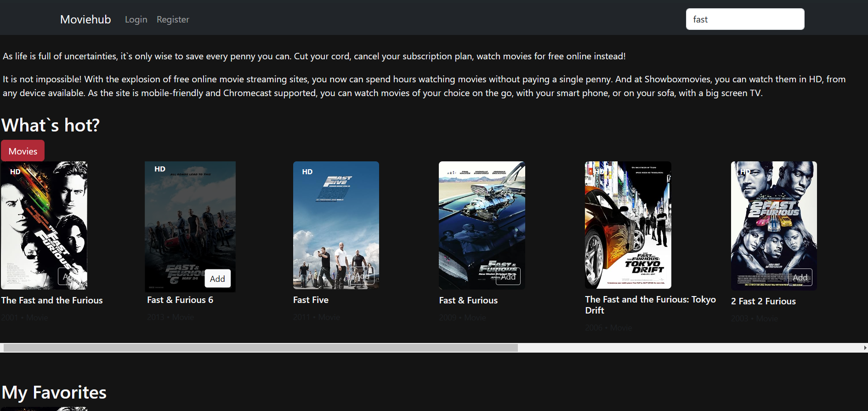
Task: Click the 'Fast Five' title text
Action: [311, 300]
